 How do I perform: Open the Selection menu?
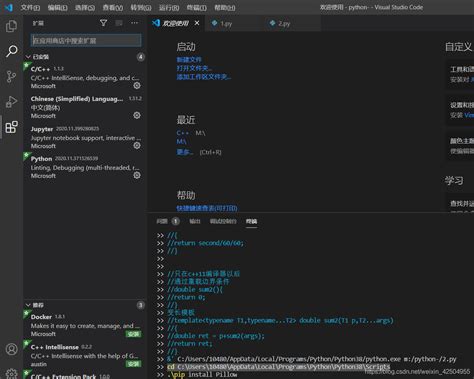(85, 7)
